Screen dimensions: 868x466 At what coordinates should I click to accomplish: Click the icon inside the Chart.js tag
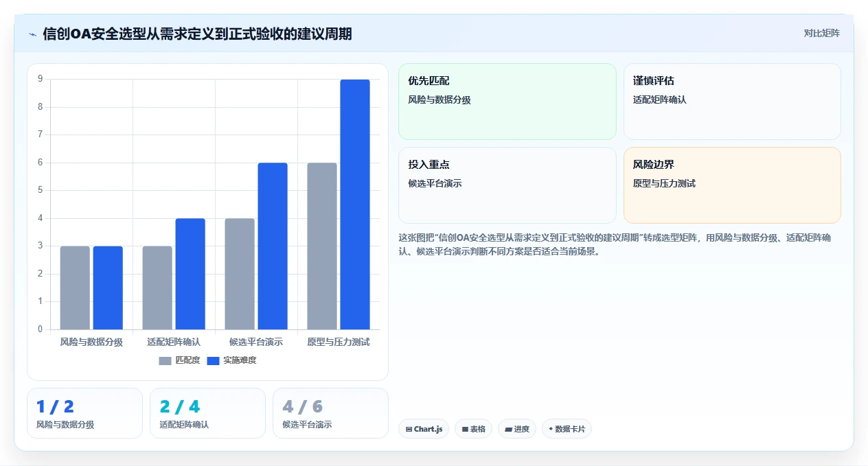[x=409, y=429]
